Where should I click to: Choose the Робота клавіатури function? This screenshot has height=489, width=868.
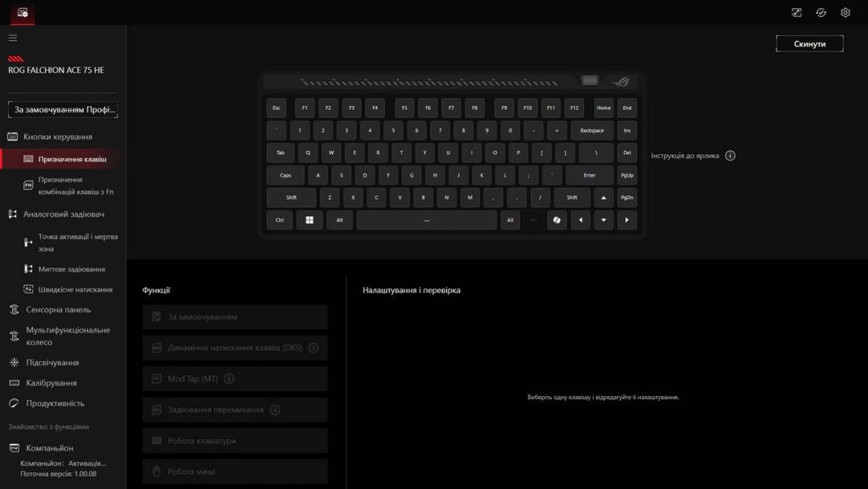pos(235,441)
